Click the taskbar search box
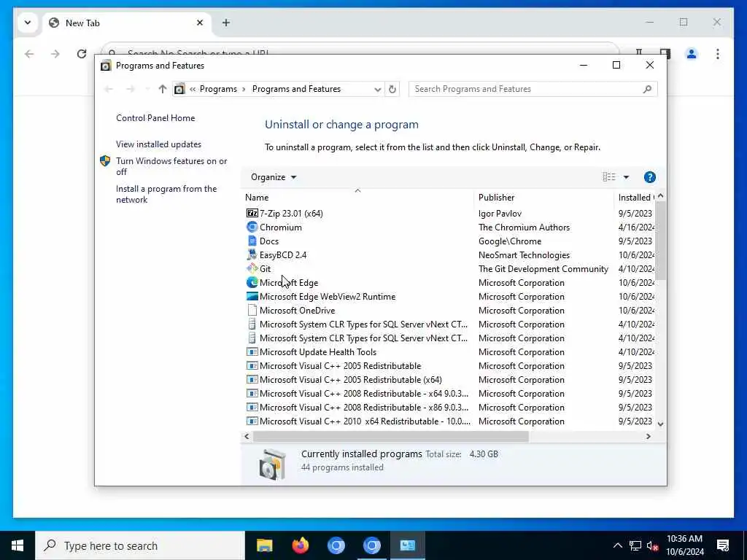 click(x=139, y=545)
